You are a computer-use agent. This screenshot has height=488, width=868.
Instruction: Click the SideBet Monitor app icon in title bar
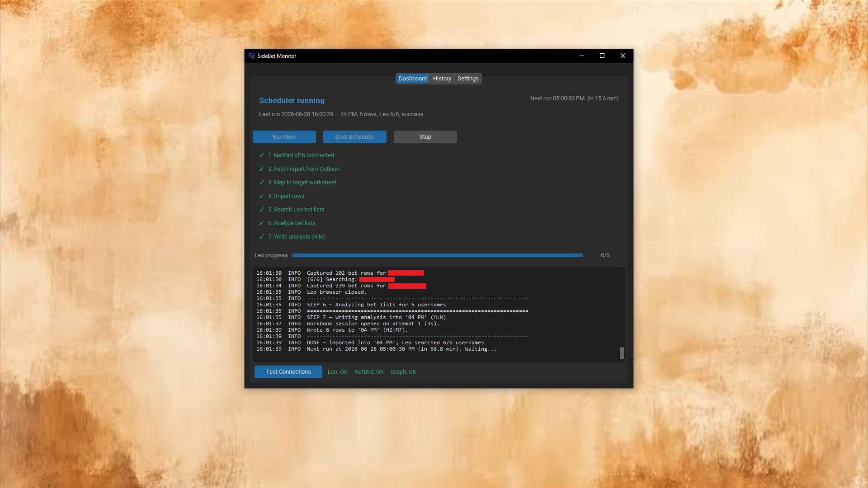(x=252, y=56)
